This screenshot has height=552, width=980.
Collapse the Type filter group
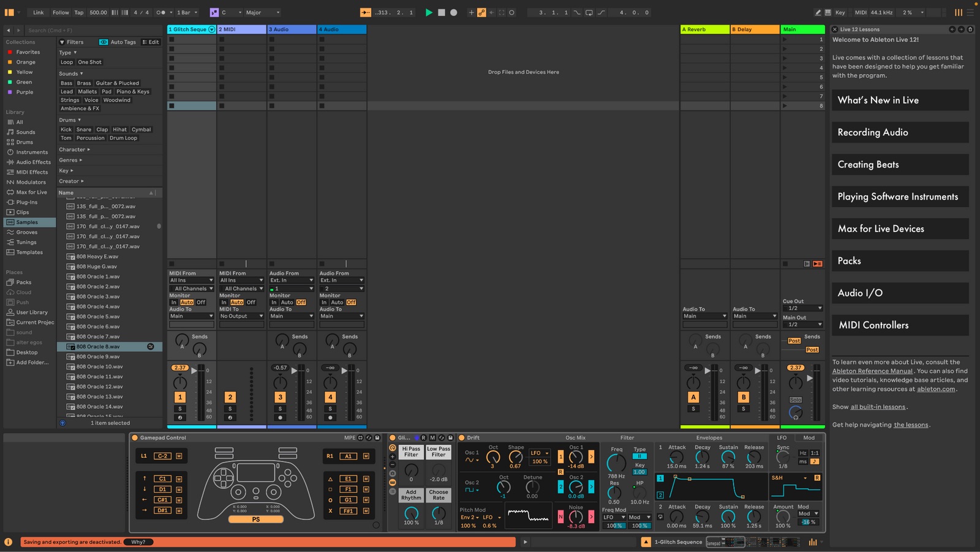tap(68, 53)
